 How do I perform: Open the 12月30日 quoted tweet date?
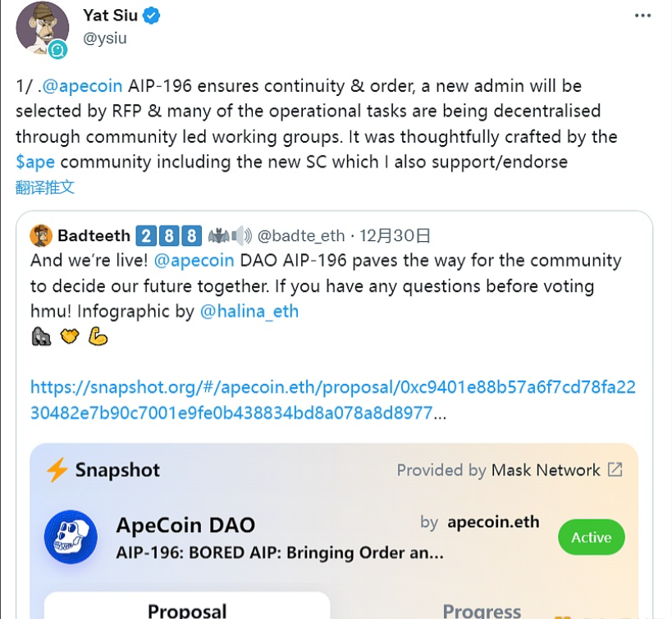(x=396, y=236)
